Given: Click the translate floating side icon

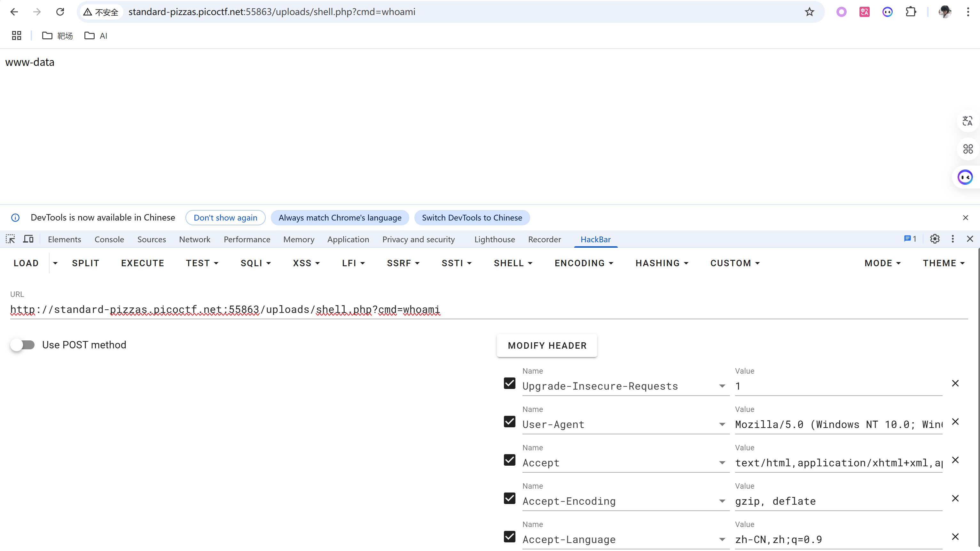Looking at the screenshot, I should [967, 121].
